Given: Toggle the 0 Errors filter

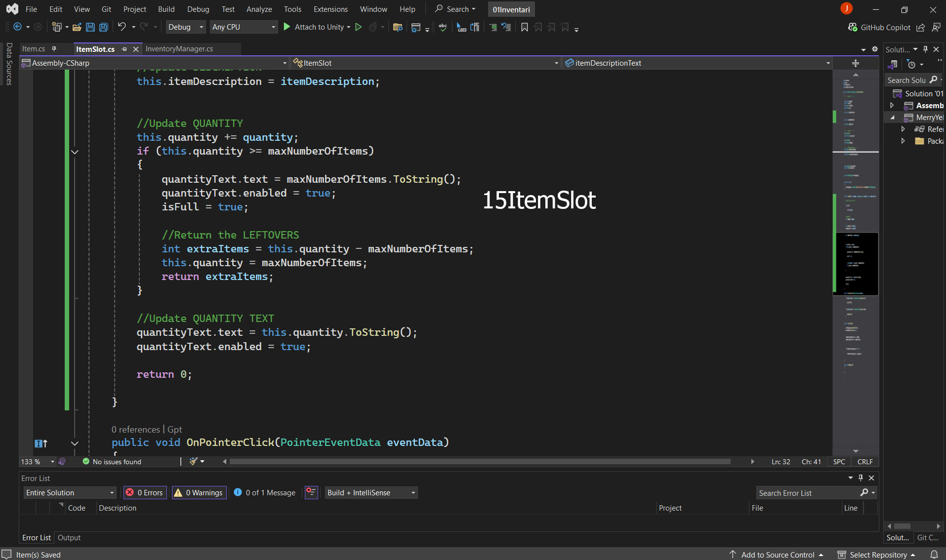Looking at the screenshot, I should coord(145,492).
